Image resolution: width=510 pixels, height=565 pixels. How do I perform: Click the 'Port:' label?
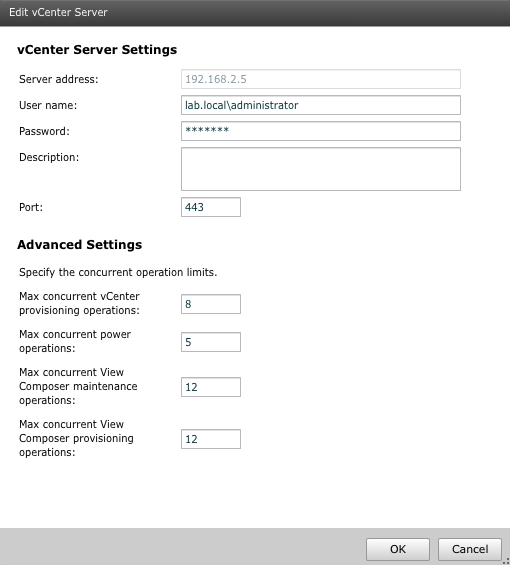coord(31,207)
